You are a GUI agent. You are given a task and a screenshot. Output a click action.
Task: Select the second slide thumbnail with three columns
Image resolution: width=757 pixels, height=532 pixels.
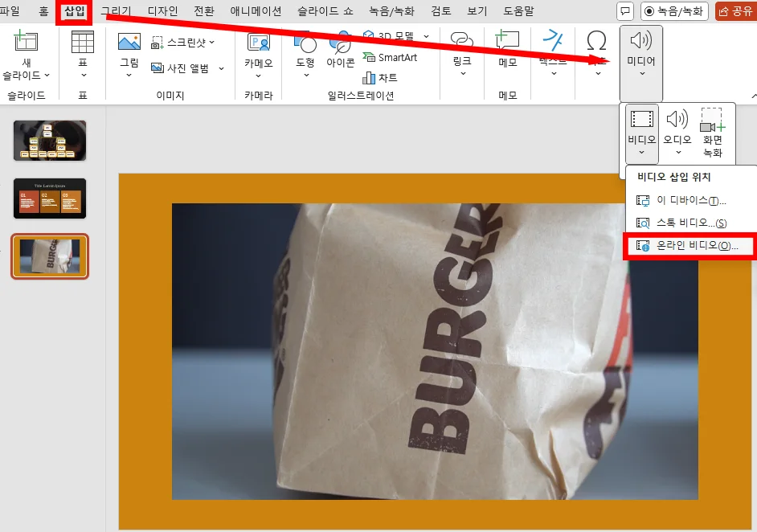pos(50,198)
